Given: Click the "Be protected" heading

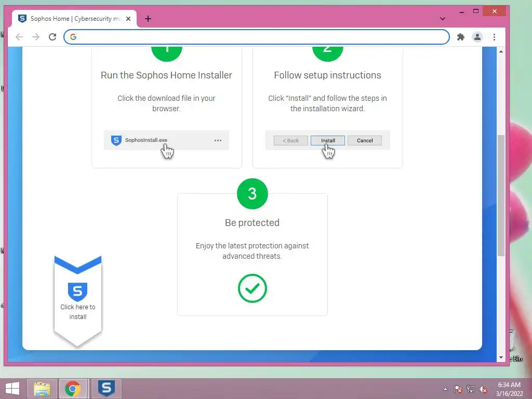Looking at the screenshot, I should point(252,222).
